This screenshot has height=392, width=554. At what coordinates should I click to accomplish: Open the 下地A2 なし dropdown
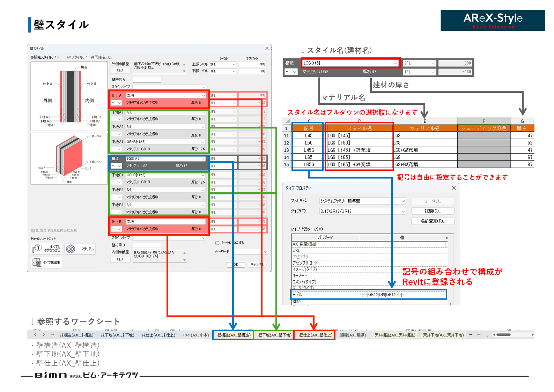click(203, 127)
